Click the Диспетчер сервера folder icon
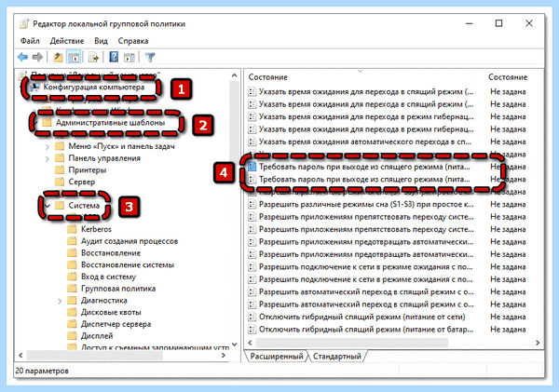Viewport: 559px width, 392px height. coord(72,324)
